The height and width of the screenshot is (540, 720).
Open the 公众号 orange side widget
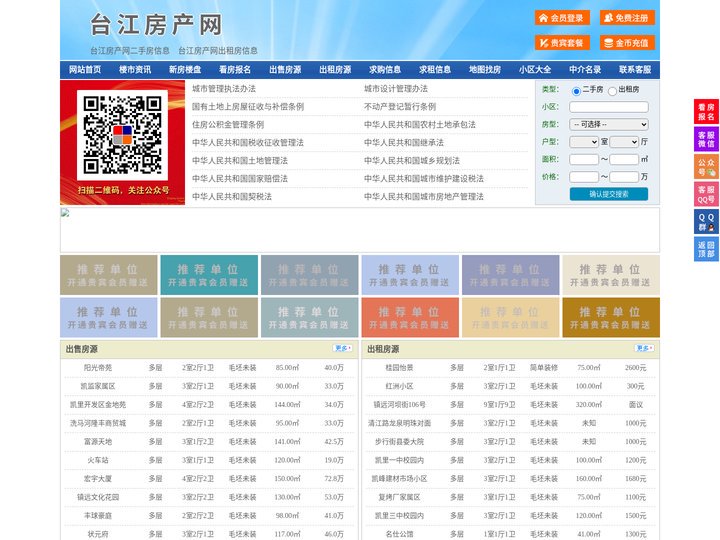click(706, 167)
